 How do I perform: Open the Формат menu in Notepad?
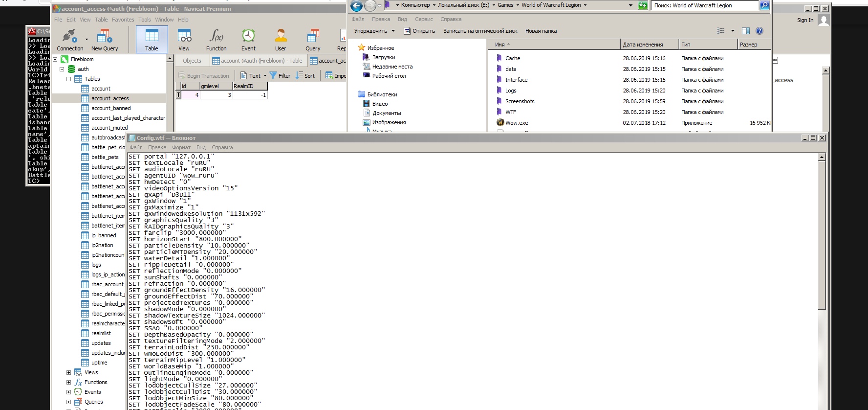click(181, 147)
